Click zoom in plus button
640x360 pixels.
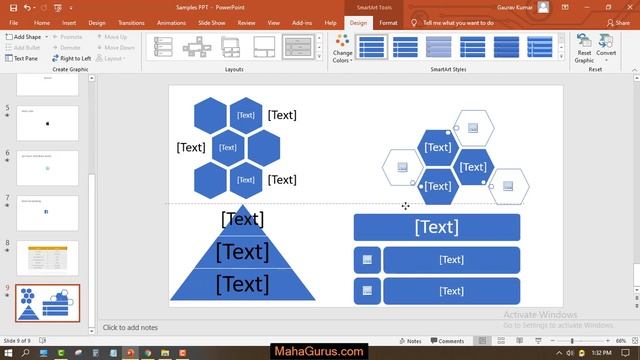point(608,341)
